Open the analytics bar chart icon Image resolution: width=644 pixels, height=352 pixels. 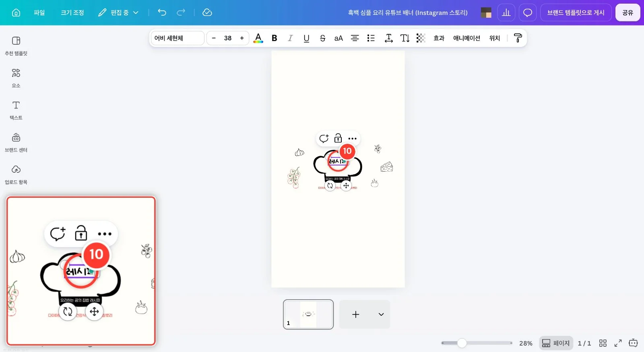506,12
